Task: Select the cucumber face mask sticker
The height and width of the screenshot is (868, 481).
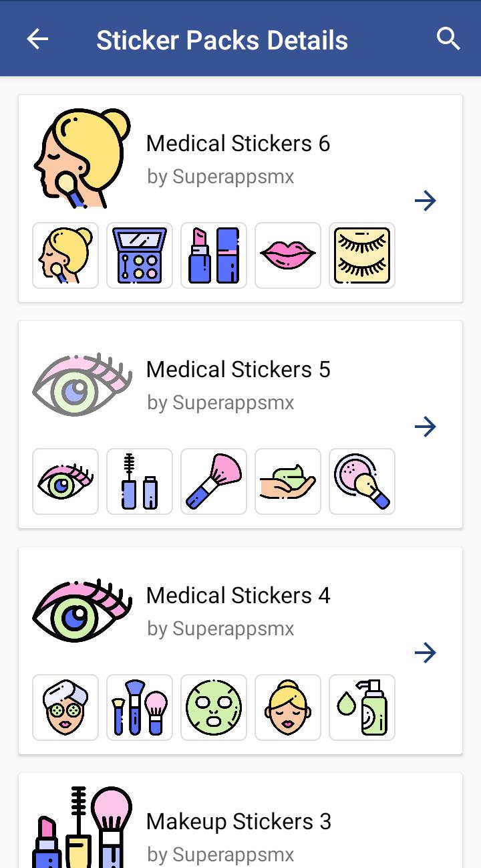Action: (x=65, y=708)
